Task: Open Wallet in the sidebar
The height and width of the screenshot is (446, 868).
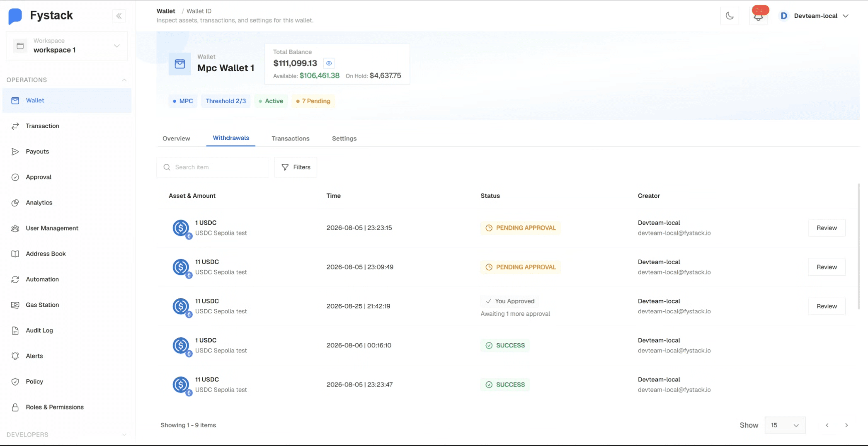Action: (x=67, y=100)
